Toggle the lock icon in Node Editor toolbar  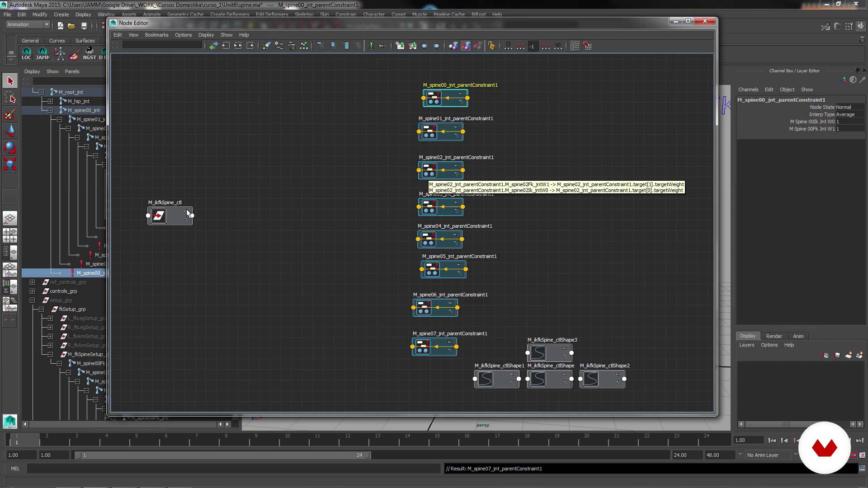coord(491,46)
